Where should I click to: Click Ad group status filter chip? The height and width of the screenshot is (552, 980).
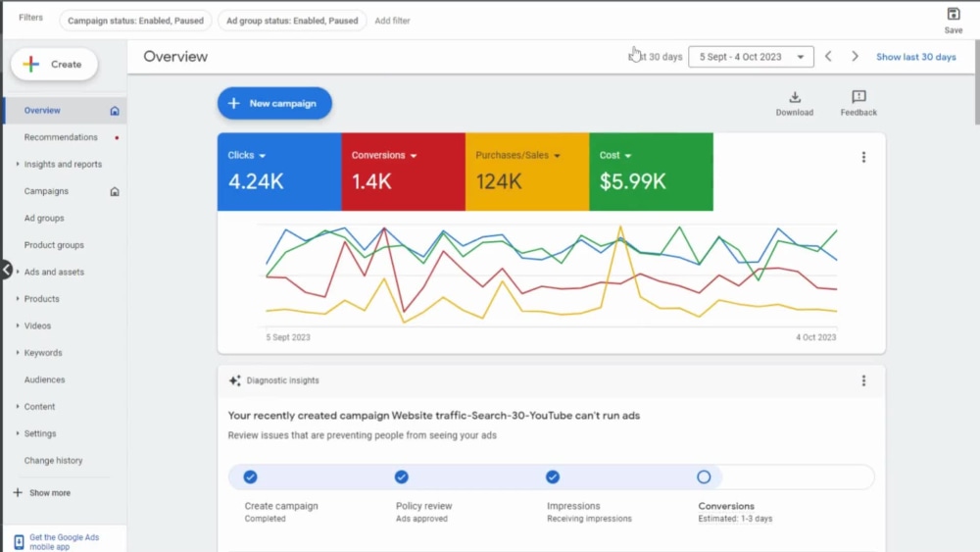pos(292,21)
